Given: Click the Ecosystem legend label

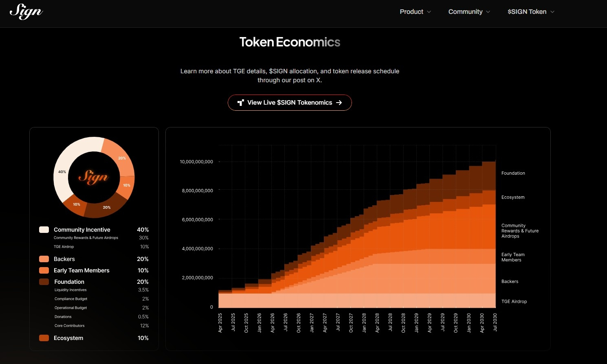Looking at the screenshot, I should click(68, 338).
